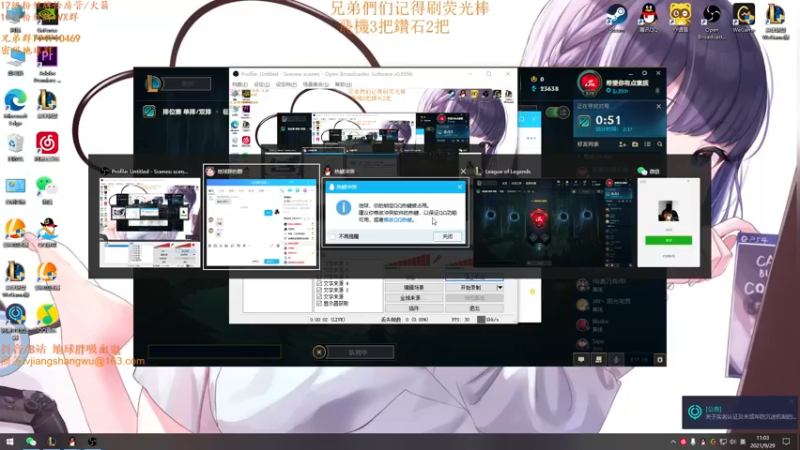Launch the Microsoft Edge desktop shortcut
Image resolution: width=800 pixels, height=450 pixels.
pyautogui.click(x=15, y=106)
